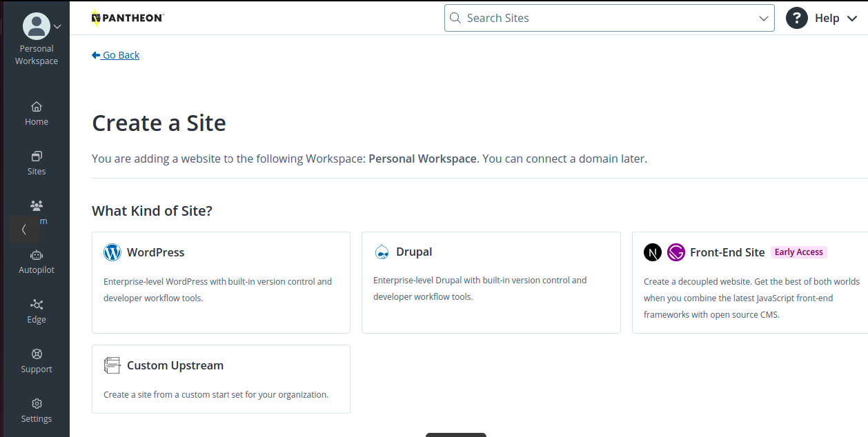Click the Team people icon
The height and width of the screenshot is (437, 868).
[x=37, y=205]
